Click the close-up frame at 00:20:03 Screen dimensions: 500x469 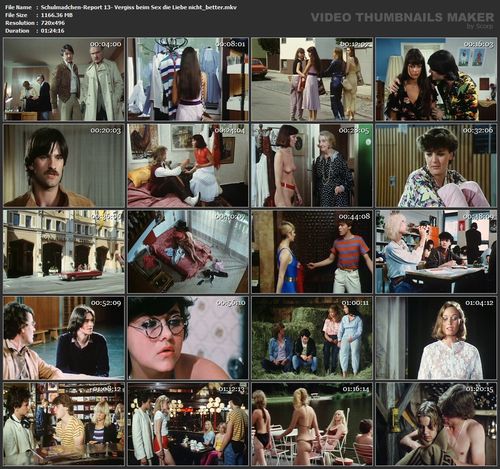tap(64, 165)
